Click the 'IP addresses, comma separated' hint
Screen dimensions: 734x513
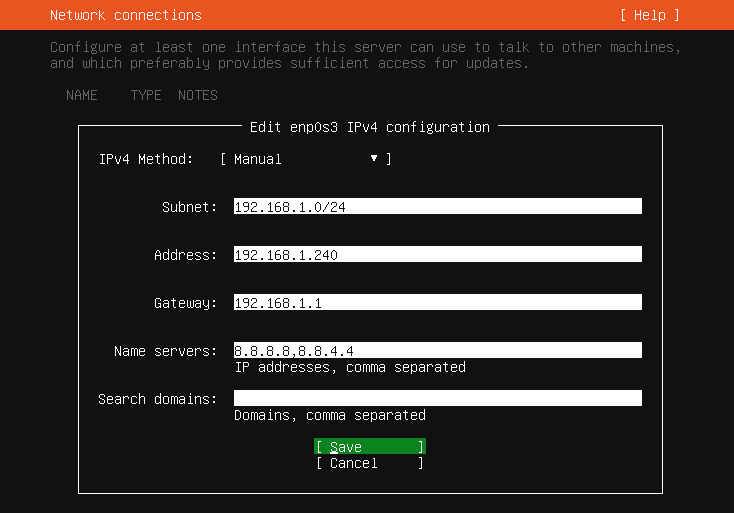click(350, 367)
